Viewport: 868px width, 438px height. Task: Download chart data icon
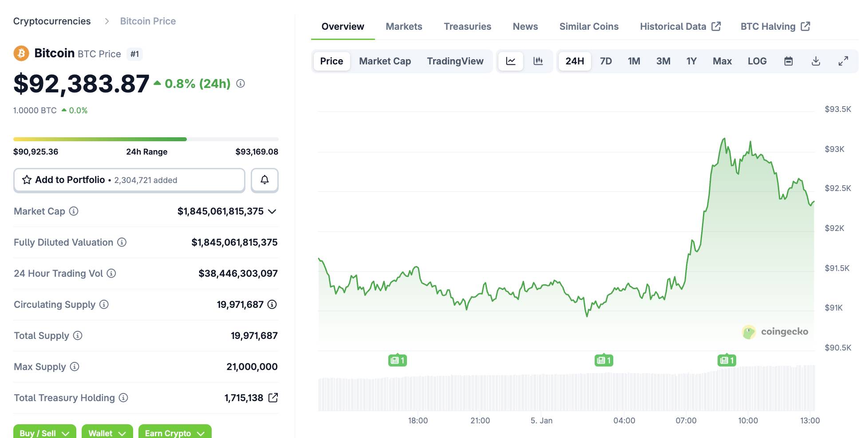(x=816, y=61)
